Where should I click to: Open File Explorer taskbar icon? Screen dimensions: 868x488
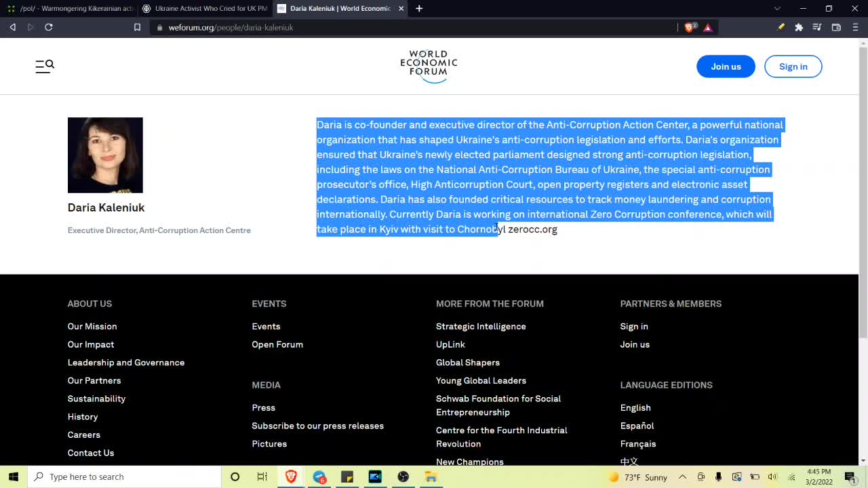pos(431,476)
